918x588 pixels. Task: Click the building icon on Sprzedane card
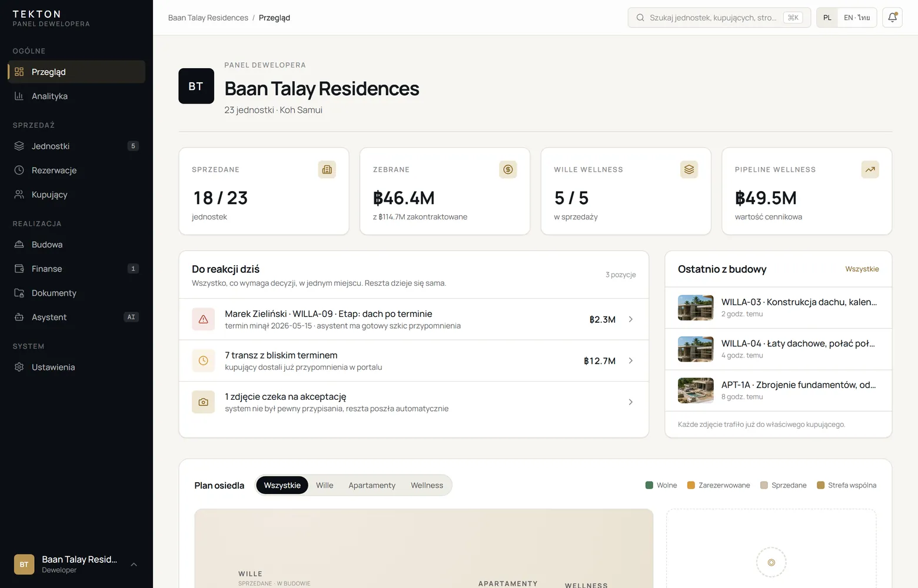(327, 169)
